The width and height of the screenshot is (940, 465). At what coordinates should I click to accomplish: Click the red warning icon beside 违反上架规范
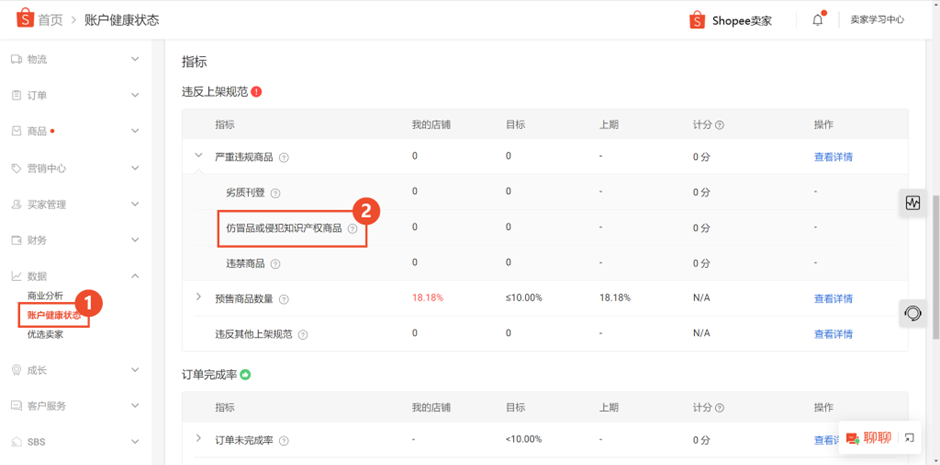tap(257, 92)
